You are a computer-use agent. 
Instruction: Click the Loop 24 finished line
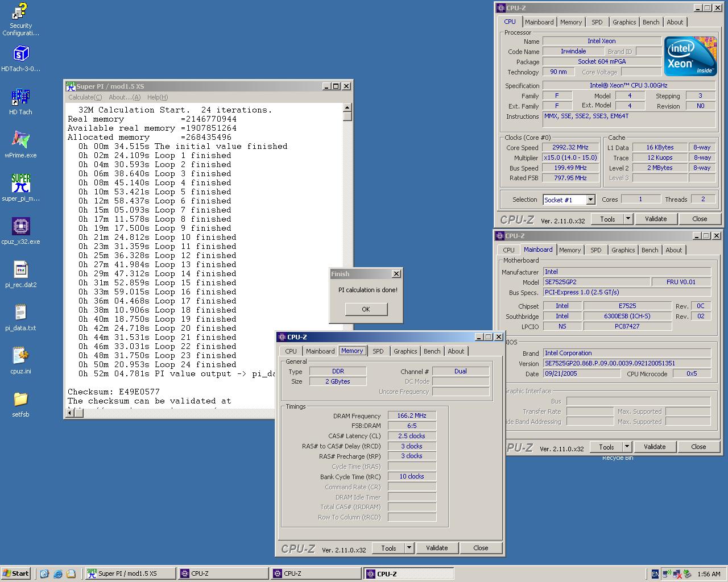coord(158,364)
